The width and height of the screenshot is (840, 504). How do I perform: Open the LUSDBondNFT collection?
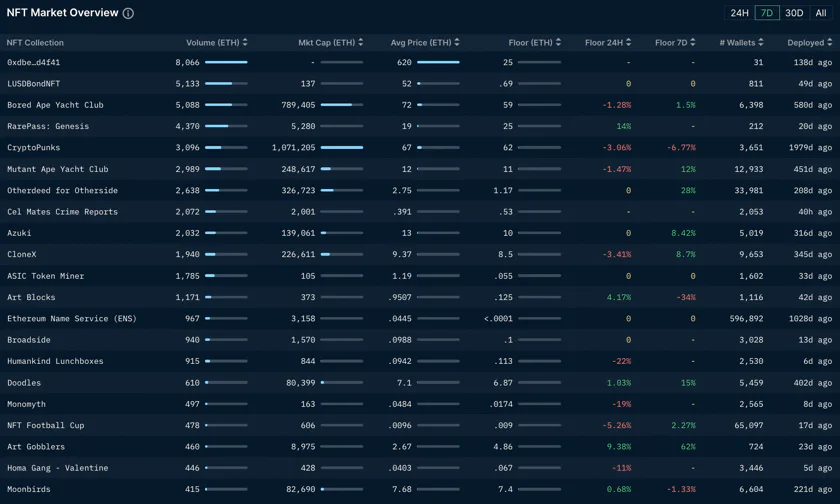tap(34, 84)
